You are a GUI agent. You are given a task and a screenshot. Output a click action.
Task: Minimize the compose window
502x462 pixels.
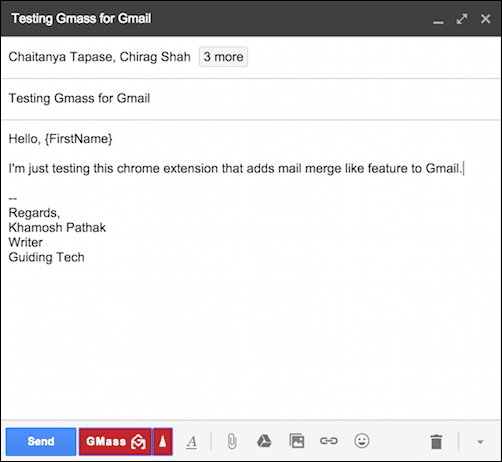pyautogui.click(x=438, y=21)
